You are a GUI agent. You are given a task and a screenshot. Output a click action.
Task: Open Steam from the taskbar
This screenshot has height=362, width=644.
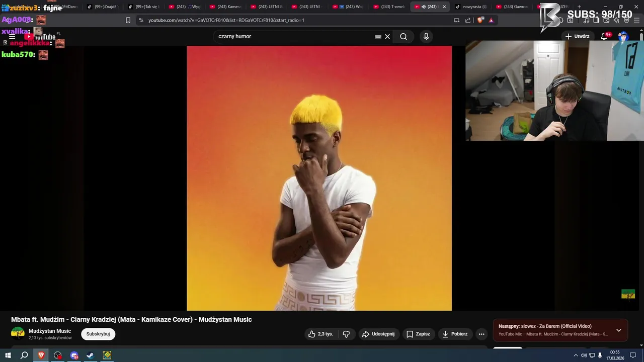pyautogui.click(x=90, y=355)
